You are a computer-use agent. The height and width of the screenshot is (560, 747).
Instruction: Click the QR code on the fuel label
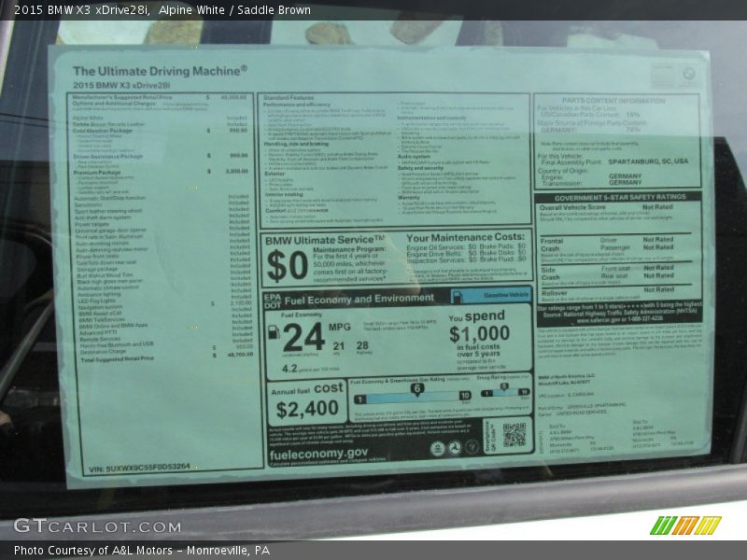(514, 434)
